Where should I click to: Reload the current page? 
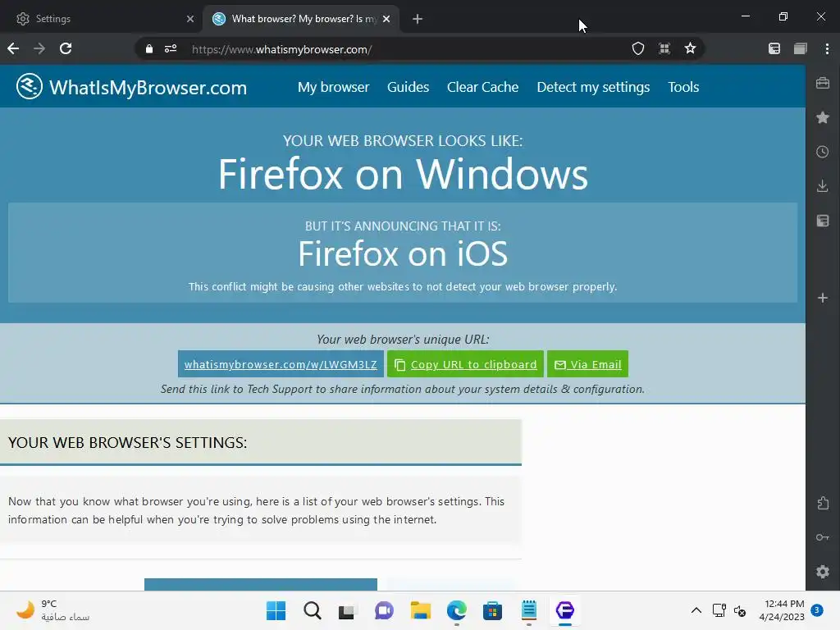click(66, 48)
